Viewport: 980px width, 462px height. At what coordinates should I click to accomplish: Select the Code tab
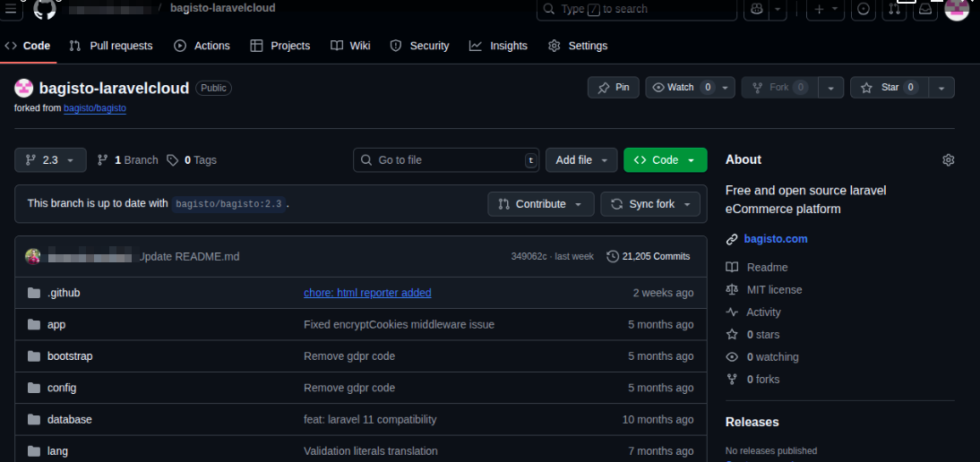tap(28, 46)
